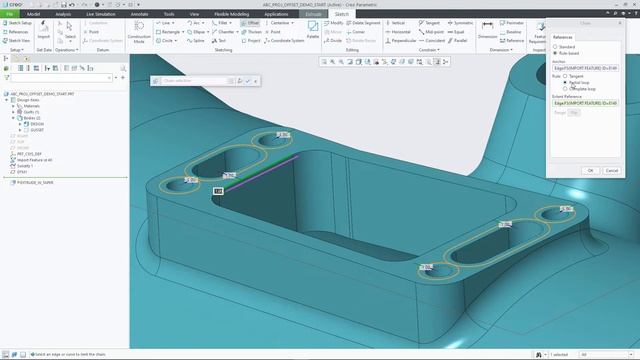Apply the Tangent constraint
This screenshot has height=360, width=640.
429,23
